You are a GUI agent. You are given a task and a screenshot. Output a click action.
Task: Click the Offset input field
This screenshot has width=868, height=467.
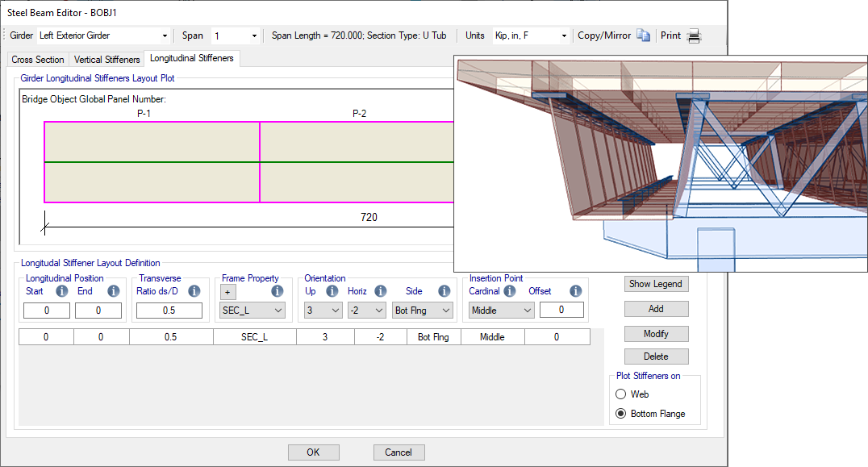[561, 310]
